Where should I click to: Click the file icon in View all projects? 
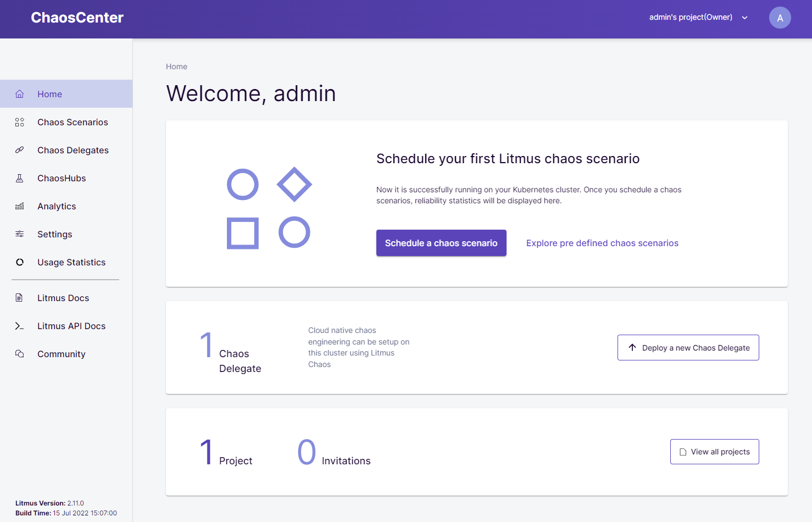pyautogui.click(x=683, y=452)
